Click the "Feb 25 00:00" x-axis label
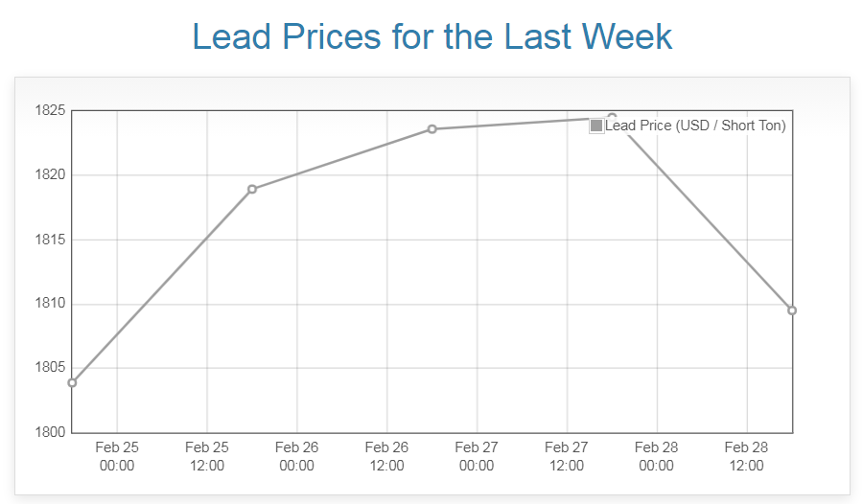The image size is (863, 504). [117, 456]
